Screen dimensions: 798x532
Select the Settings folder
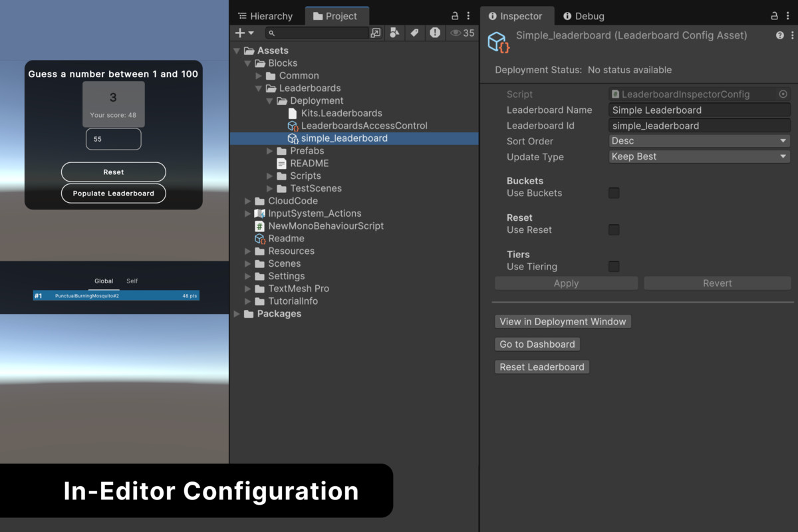[287, 276]
